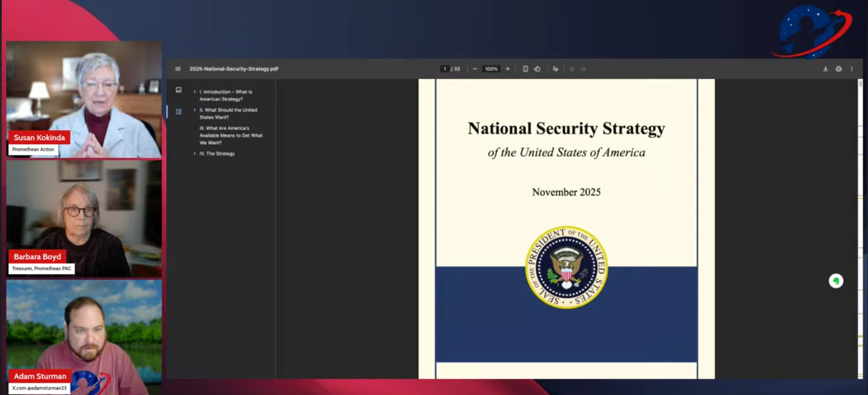Click the green floating extension icon

pyautogui.click(x=836, y=281)
